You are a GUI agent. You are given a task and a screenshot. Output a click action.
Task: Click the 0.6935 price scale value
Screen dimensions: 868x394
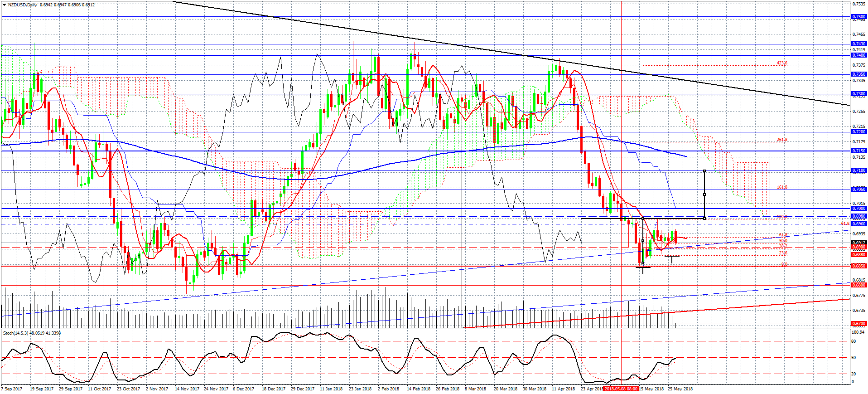859,234
